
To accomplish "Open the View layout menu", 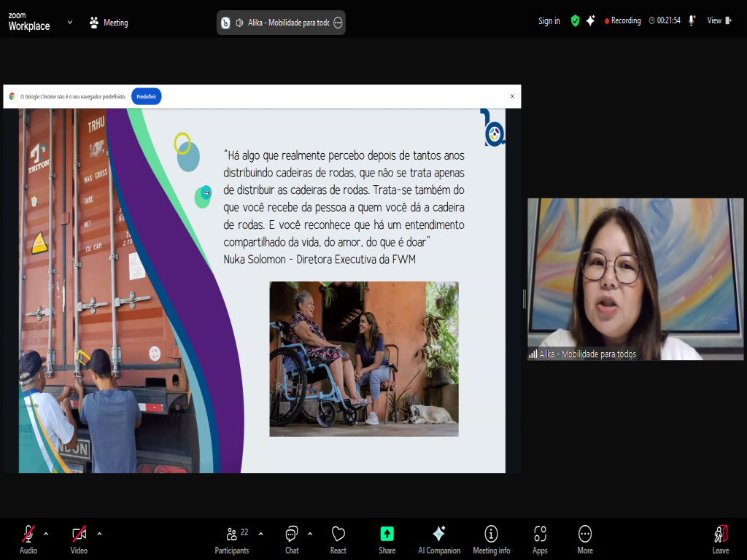I will (x=719, y=21).
